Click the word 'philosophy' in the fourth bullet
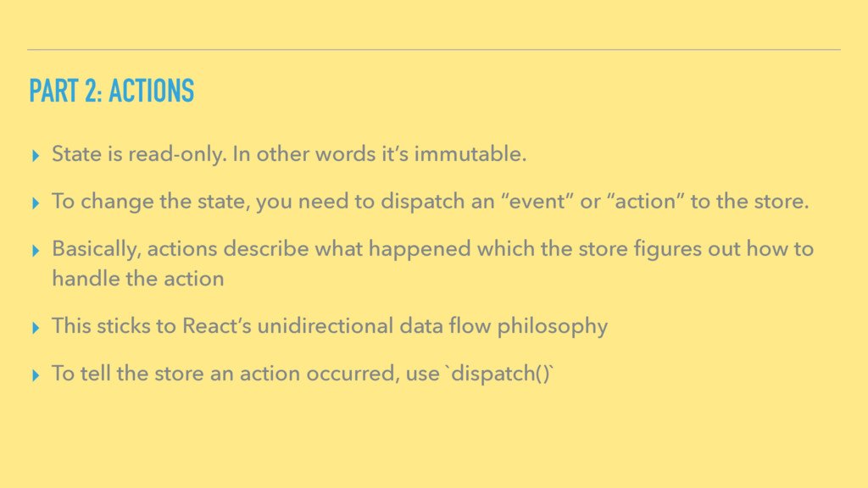This screenshot has width=868, height=488. point(552,326)
